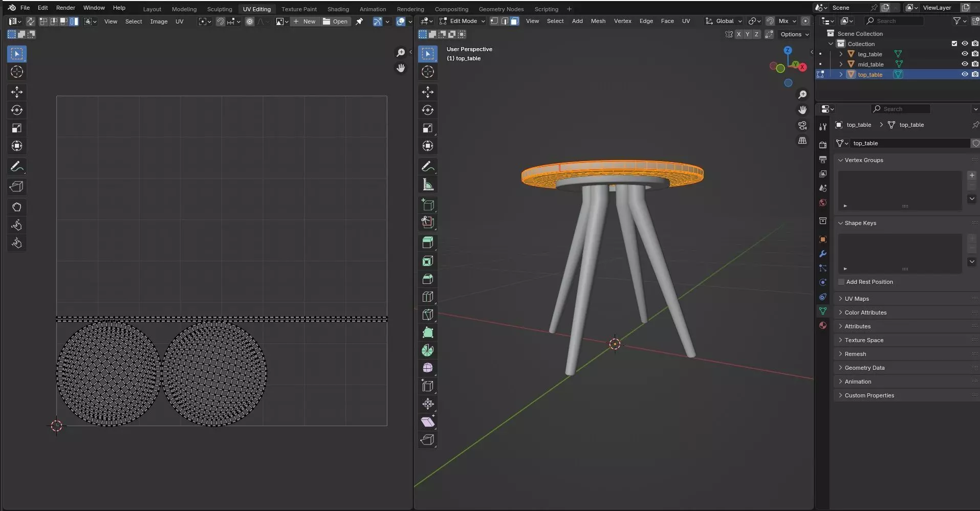Select the Poly Build tool
Image resolution: width=980 pixels, height=511 pixels.
(x=428, y=332)
